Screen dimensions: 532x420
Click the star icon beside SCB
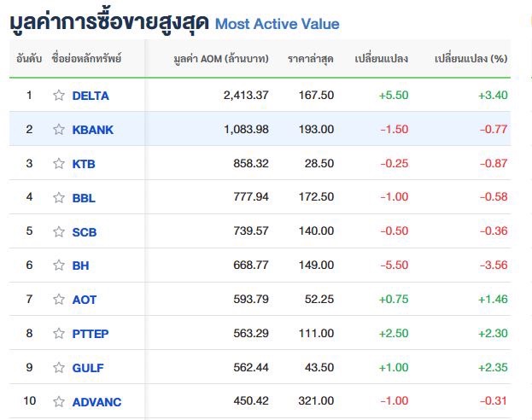[59, 231]
